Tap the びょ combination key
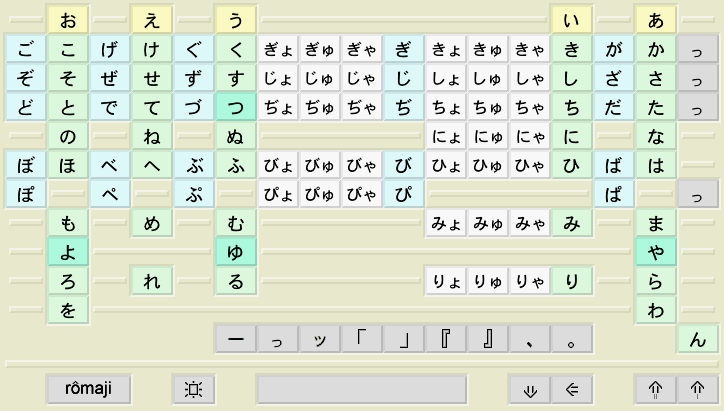 [x=278, y=165]
